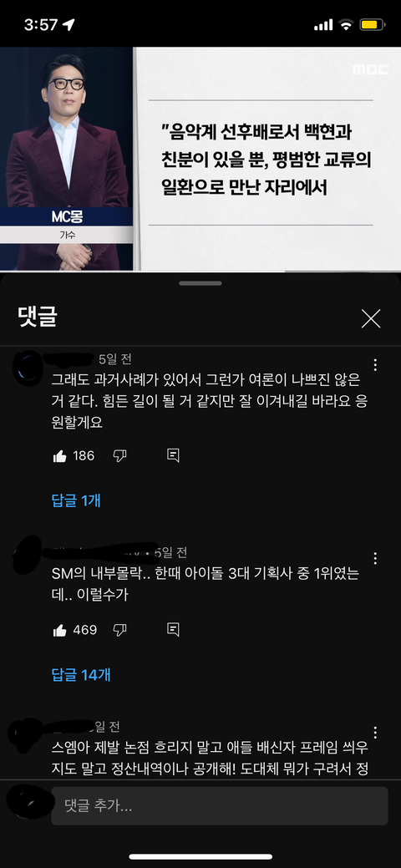Like the SM comment with 469 likes
The height and width of the screenshot is (868, 401).
tap(60, 630)
